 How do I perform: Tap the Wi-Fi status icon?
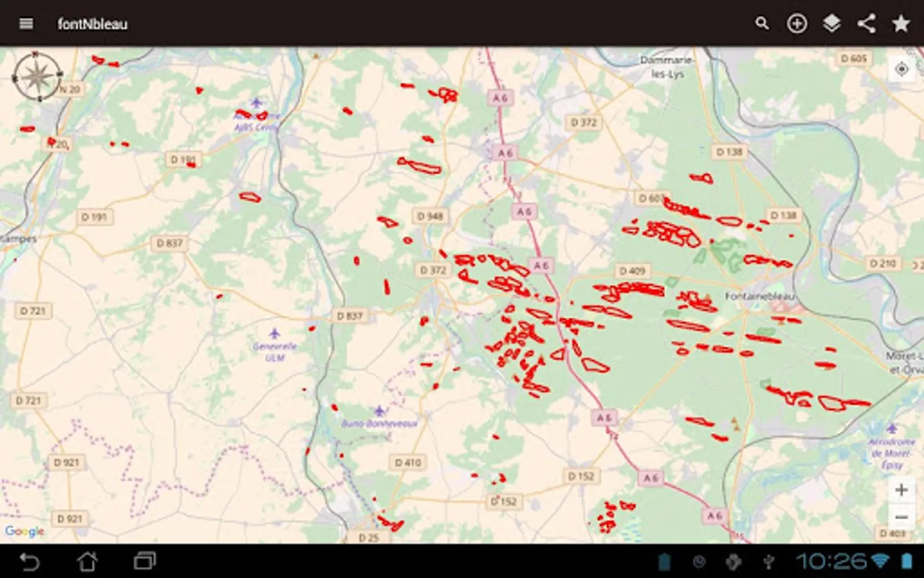(880, 561)
